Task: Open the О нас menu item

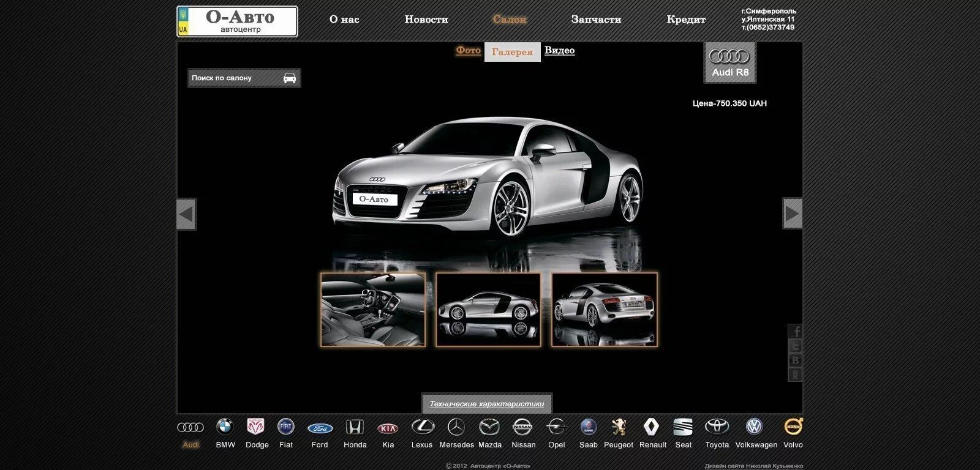Action: click(344, 19)
